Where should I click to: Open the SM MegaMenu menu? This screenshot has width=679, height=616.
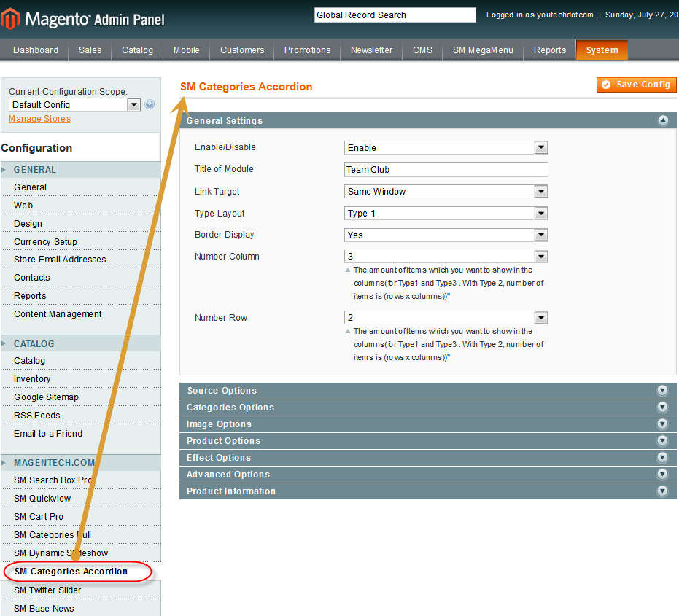pos(483,50)
